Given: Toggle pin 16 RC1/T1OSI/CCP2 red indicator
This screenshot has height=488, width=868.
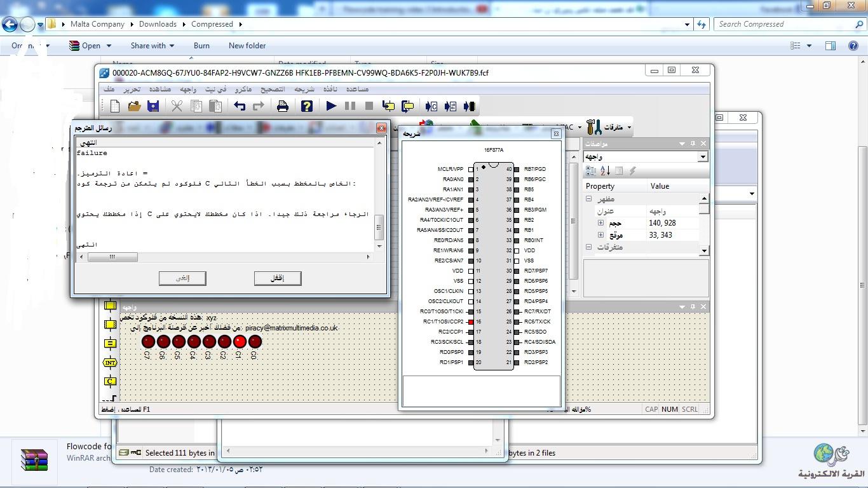Looking at the screenshot, I should click(x=471, y=322).
